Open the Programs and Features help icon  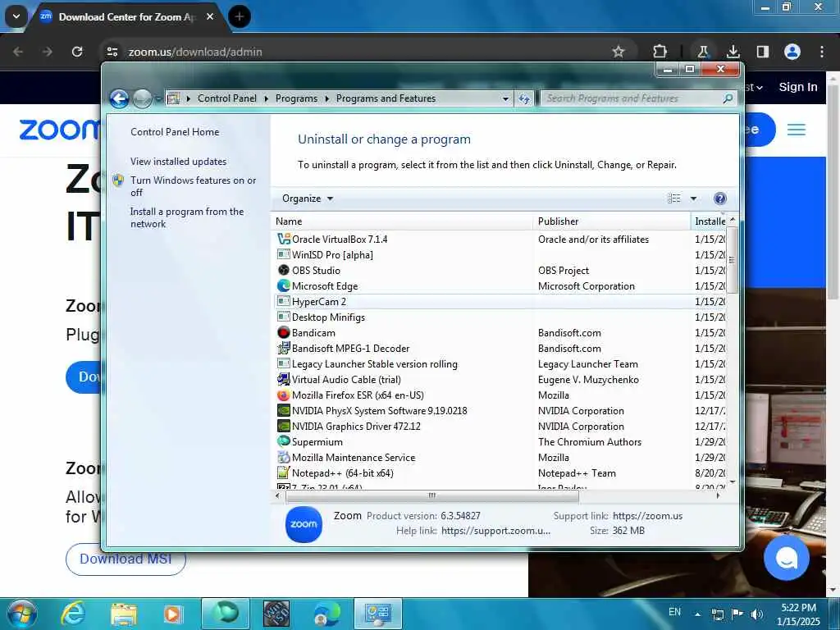720,199
